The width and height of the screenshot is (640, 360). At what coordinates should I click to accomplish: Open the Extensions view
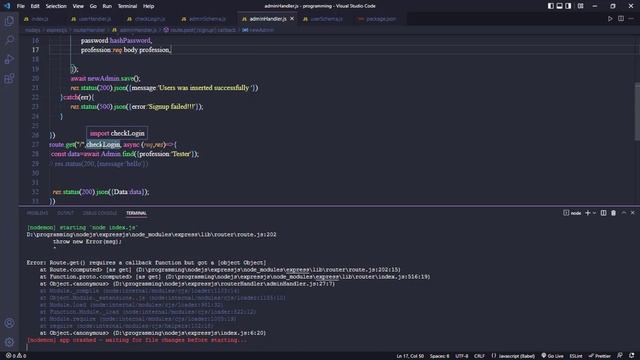[9, 78]
